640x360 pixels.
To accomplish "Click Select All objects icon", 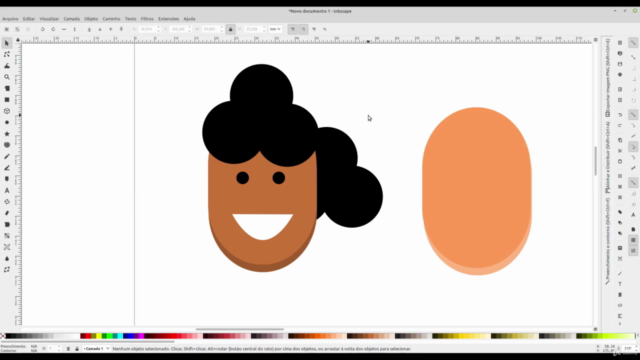I will coord(7,29).
